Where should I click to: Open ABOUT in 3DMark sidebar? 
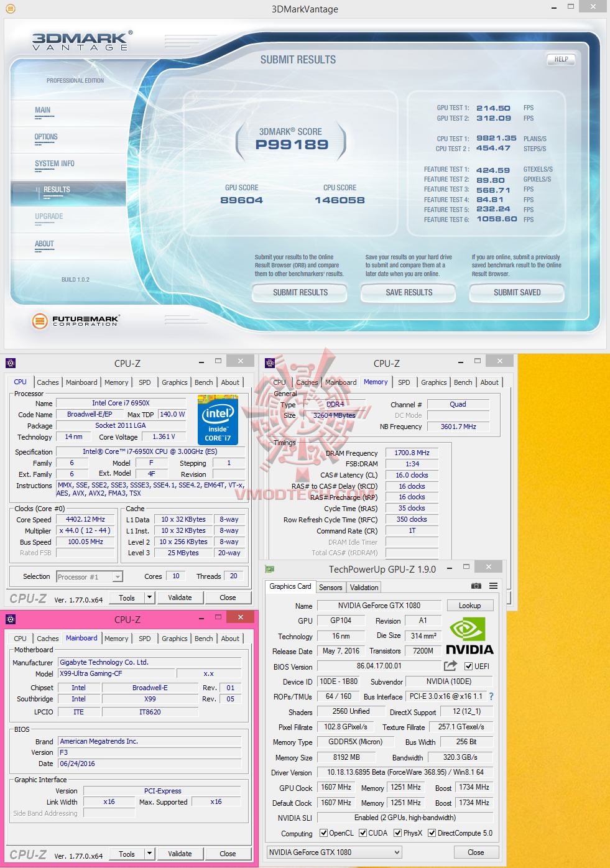pos(44,244)
